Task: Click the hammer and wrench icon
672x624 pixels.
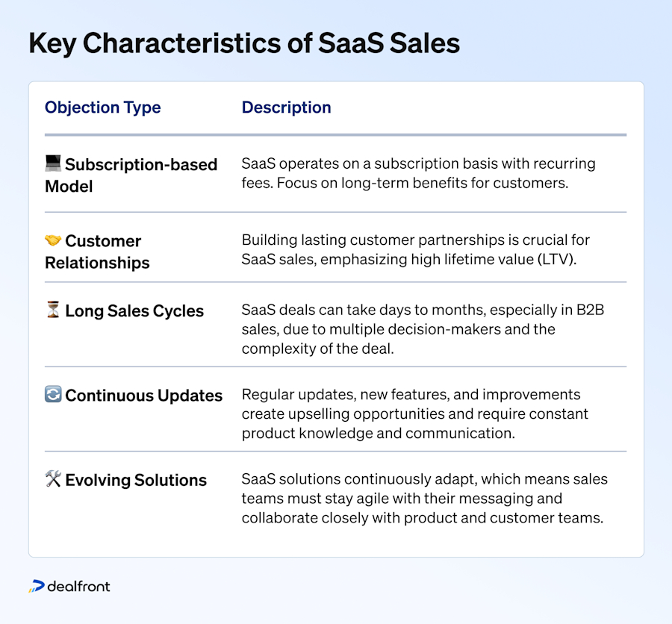Action: (x=53, y=478)
